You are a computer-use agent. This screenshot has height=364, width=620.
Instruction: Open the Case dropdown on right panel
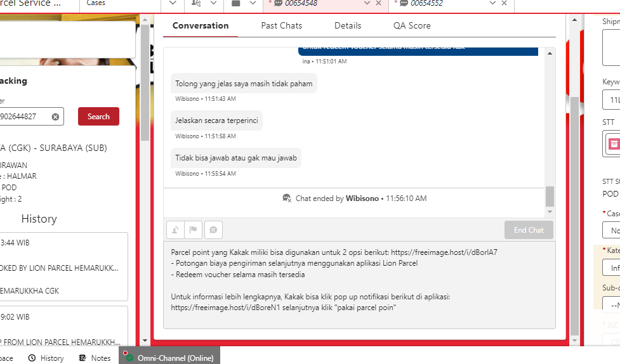click(x=611, y=230)
